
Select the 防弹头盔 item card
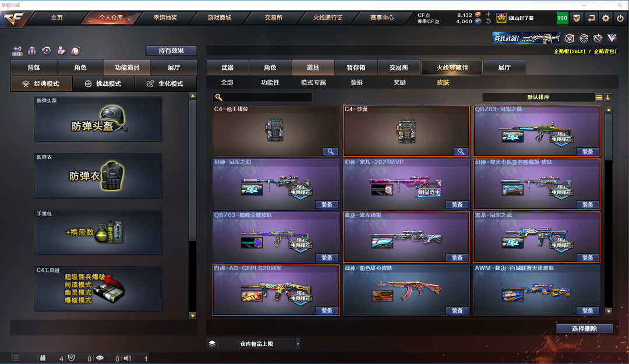(x=98, y=119)
